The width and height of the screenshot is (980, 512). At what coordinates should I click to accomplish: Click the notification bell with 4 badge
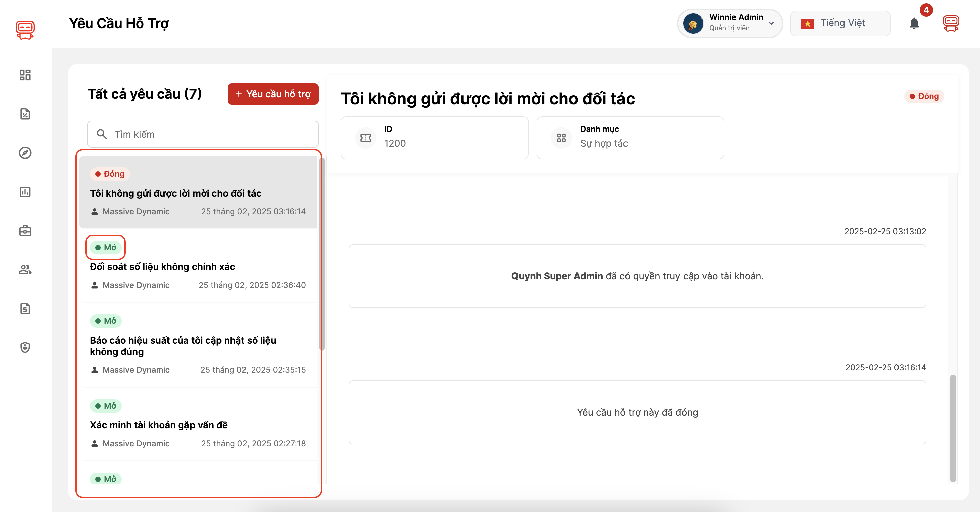915,23
